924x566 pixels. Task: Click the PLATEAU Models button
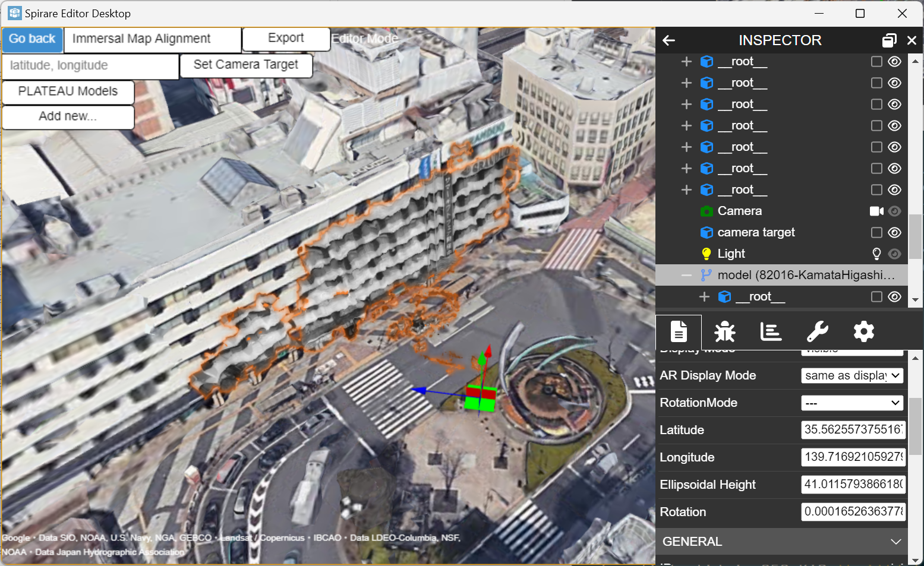[x=68, y=91]
